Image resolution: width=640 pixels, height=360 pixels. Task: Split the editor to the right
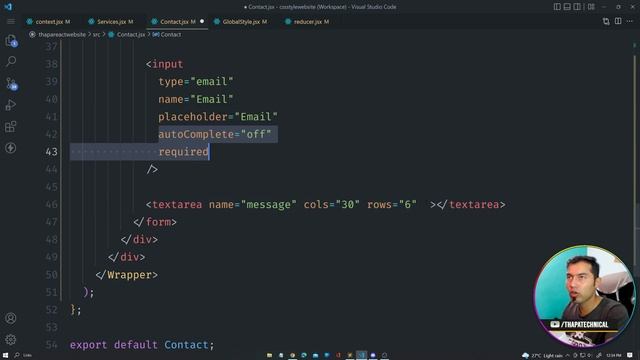[618, 21]
